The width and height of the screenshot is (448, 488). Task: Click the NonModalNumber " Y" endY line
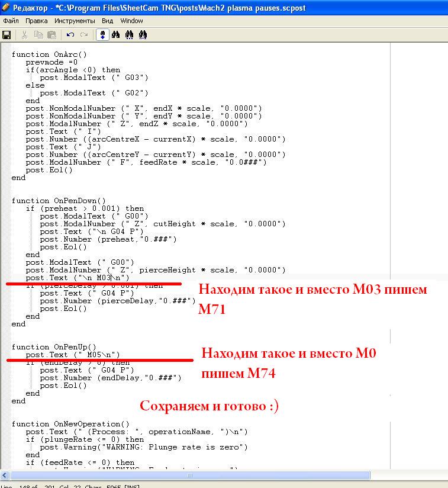(144, 116)
